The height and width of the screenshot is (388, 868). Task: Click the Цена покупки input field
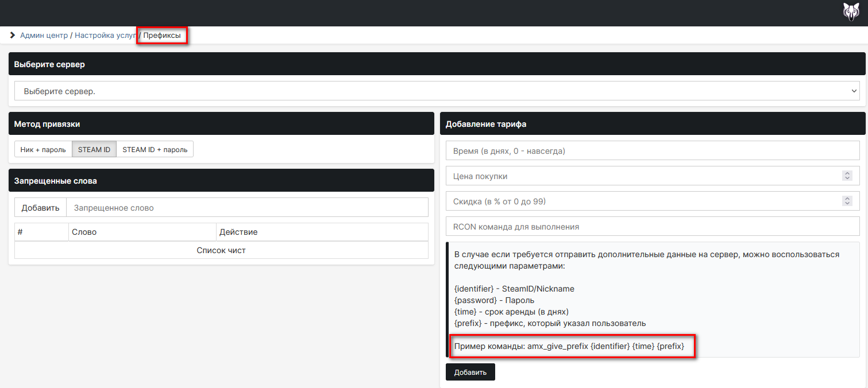coord(653,176)
